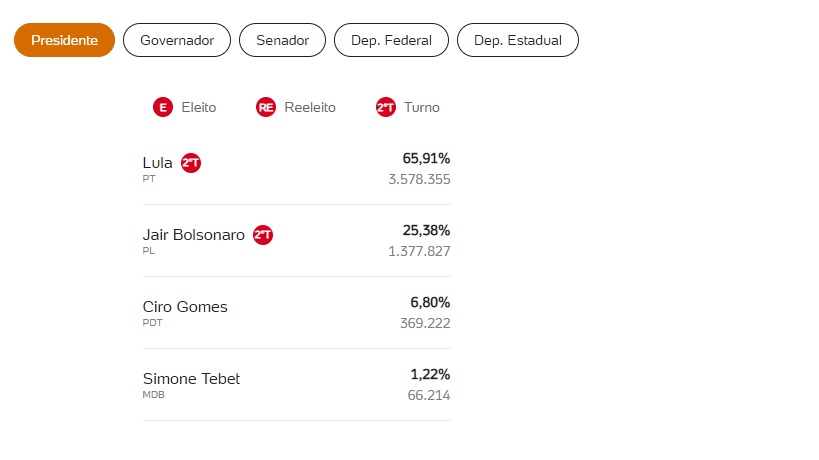Click the PDT party label
This screenshot has height=460, width=819.
click(x=152, y=323)
